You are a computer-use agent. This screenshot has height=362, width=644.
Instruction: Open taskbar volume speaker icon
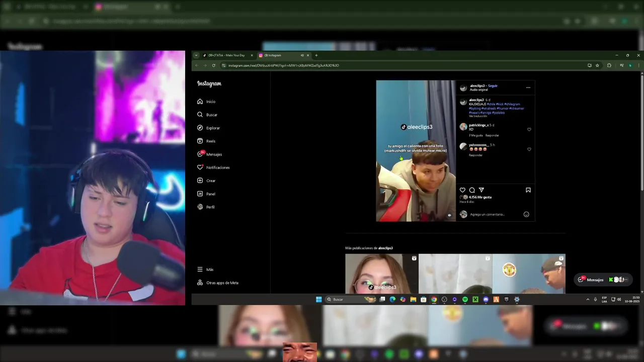coord(619,299)
